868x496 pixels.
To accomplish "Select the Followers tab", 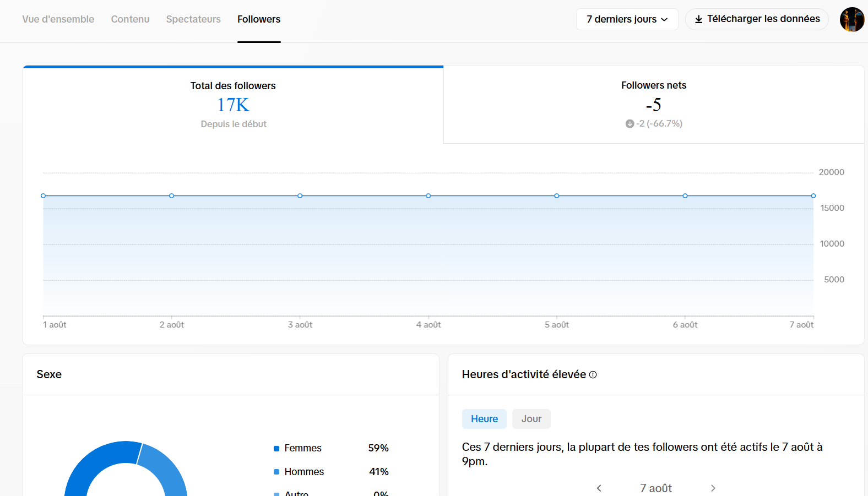I will point(259,19).
